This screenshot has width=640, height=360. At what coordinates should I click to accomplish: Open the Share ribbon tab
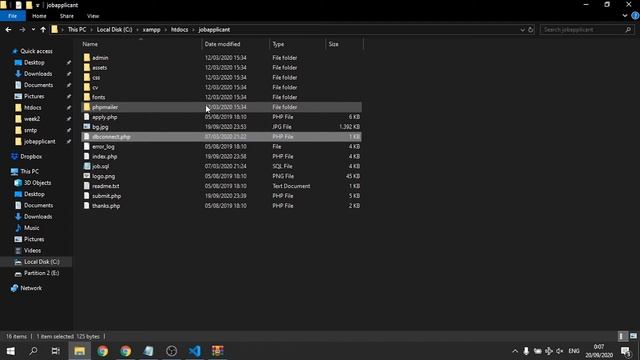coord(67,16)
